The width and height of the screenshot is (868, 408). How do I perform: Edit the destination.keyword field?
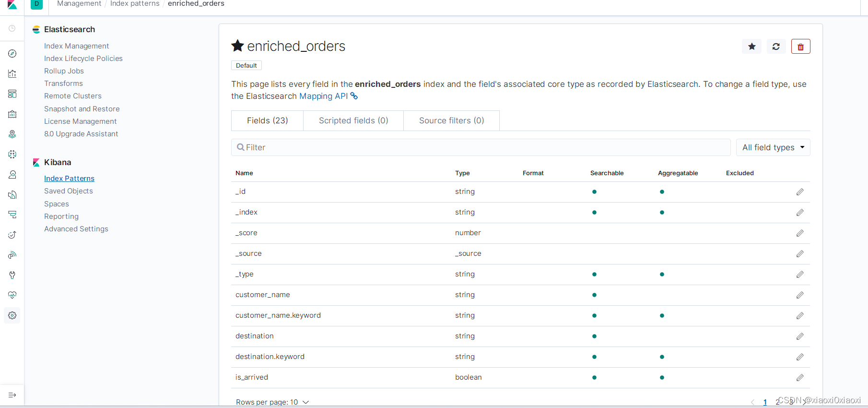800,357
